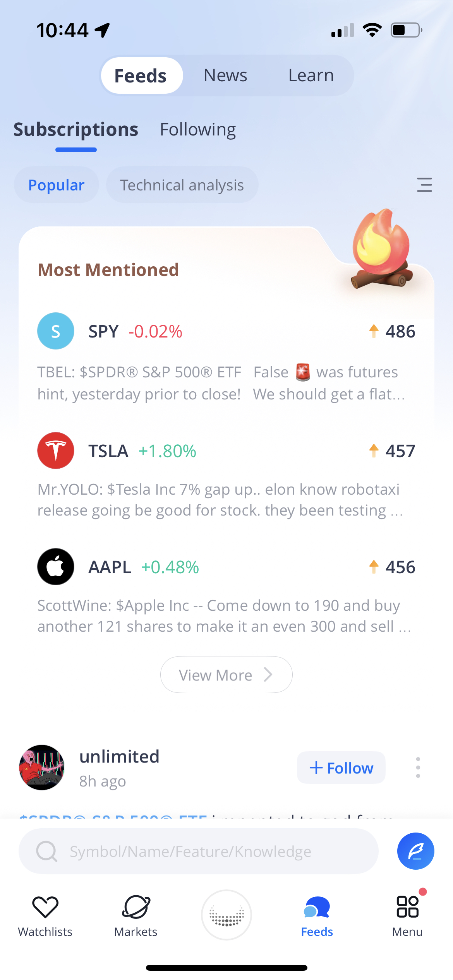Open the Markets planet icon
Screen dimensions: 453x980
click(136, 907)
